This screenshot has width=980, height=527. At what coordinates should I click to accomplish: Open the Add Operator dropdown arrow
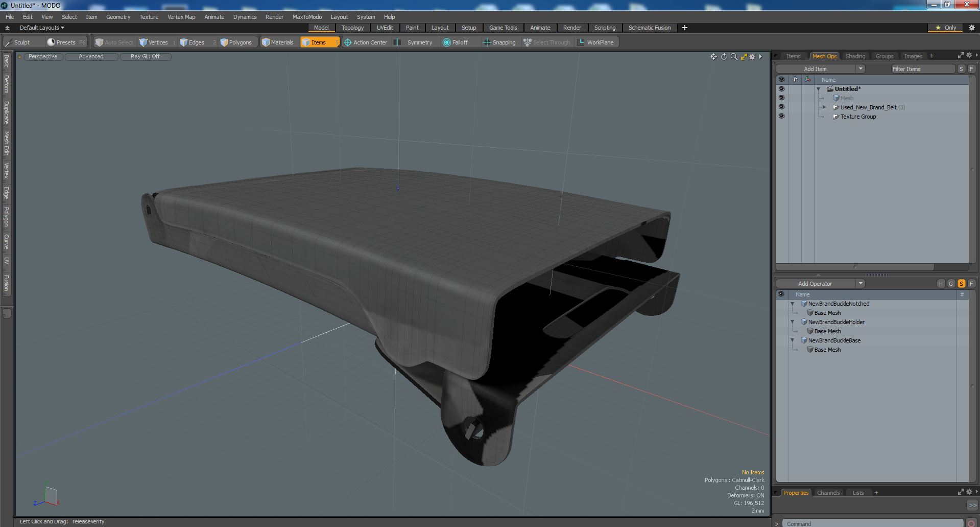pos(861,284)
